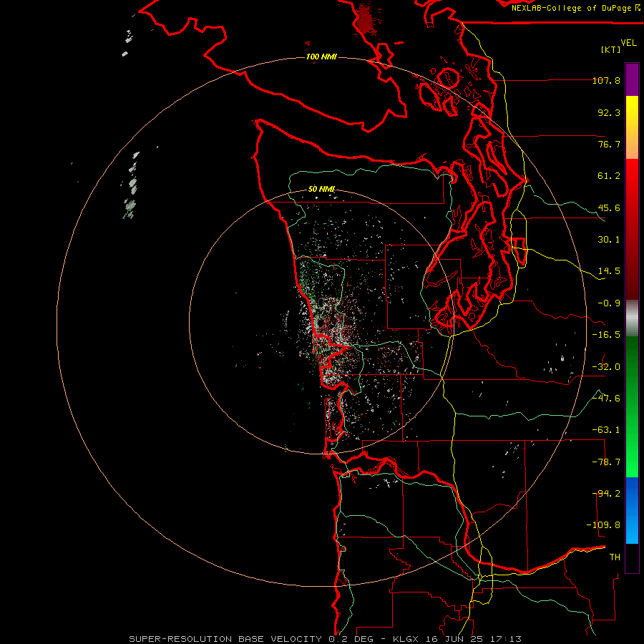644x644 pixels.
Task: Pick the purple segment of velocity color bar
Action: pyautogui.click(x=632, y=80)
